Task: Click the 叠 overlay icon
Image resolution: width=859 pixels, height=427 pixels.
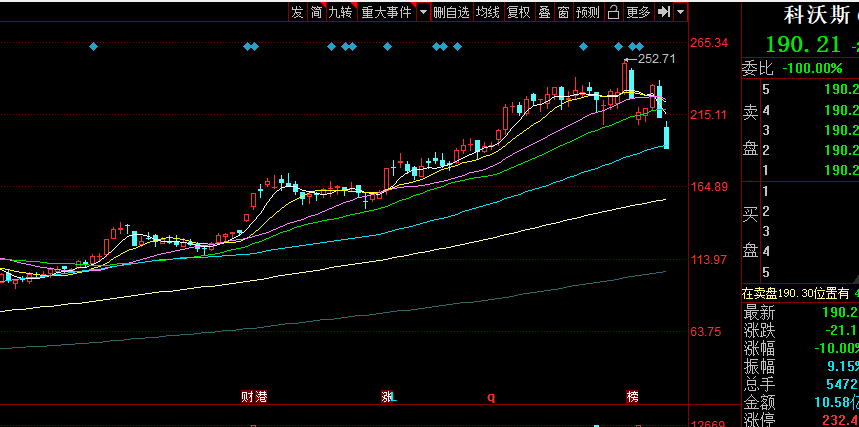Action: click(x=544, y=12)
